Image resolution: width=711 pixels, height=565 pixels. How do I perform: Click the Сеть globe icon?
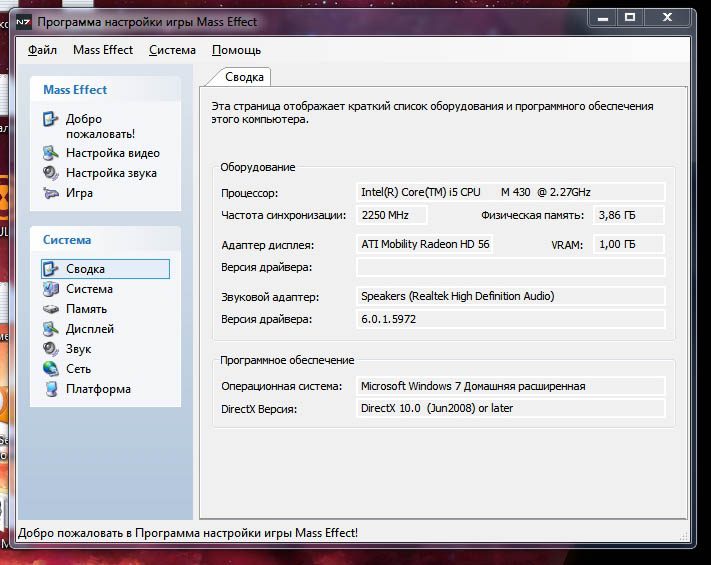click(50, 369)
